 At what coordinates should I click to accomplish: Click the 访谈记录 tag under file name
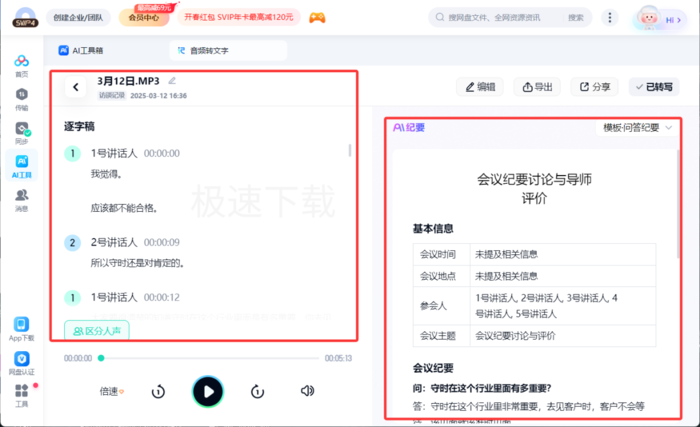tap(111, 96)
